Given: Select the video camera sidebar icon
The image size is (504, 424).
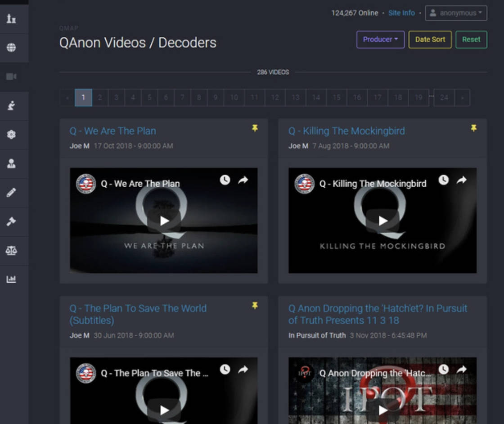Looking at the screenshot, I should click(11, 77).
